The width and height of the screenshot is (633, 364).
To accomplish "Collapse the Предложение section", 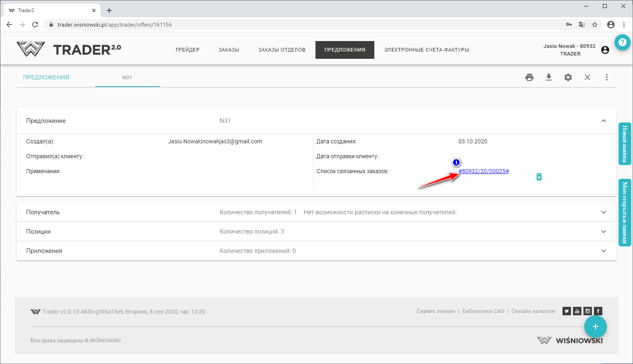I will click(604, 121).
